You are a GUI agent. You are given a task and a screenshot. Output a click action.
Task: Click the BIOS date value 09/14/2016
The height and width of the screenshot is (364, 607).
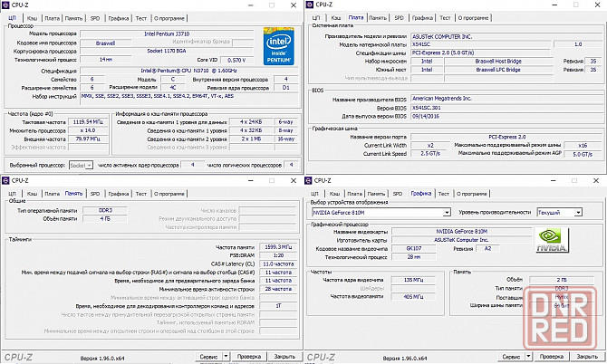[506, 116]
